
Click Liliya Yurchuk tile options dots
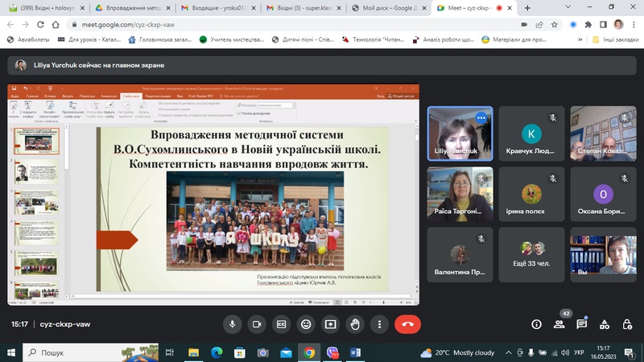point(481,117)
